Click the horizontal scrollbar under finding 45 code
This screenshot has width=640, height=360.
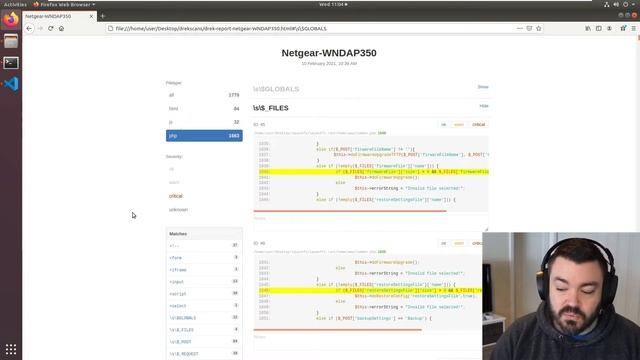(350, 211)
